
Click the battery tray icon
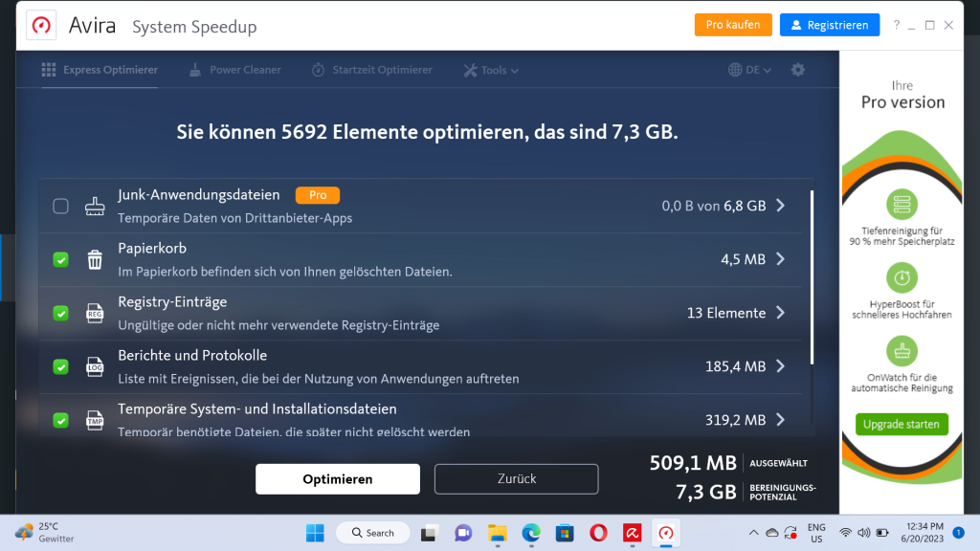[882, 533]
